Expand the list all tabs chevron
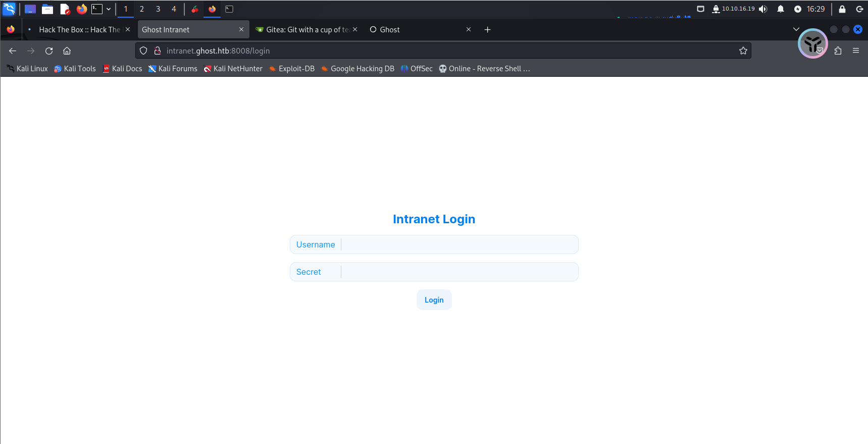This screenshot has width=868, height=444. pos(796,29)
